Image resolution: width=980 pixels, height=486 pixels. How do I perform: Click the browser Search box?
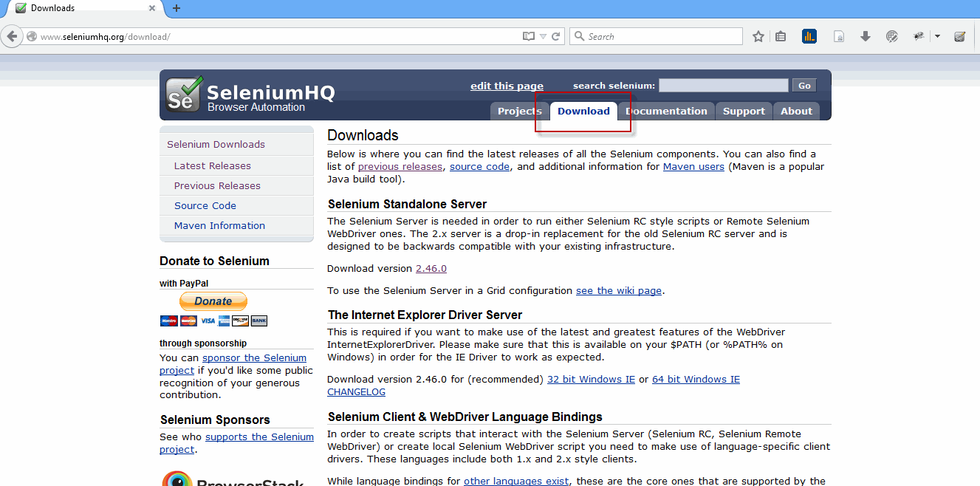click(656, 36)
